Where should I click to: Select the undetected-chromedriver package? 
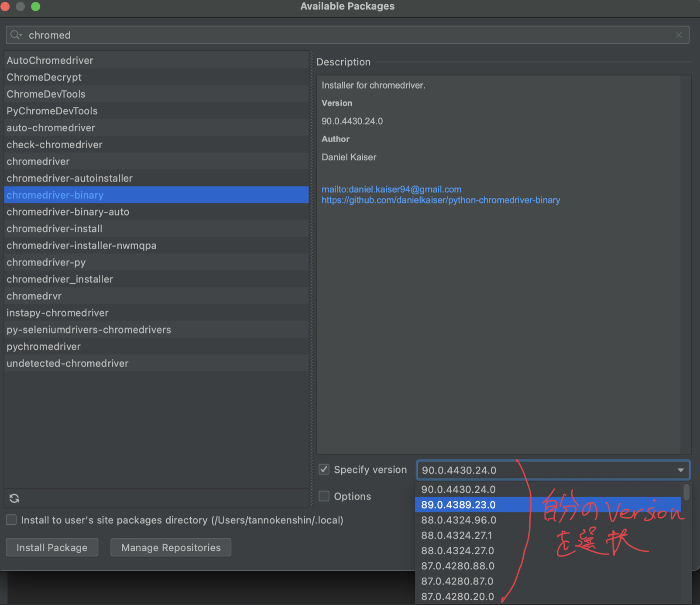[x=156, y=363]
